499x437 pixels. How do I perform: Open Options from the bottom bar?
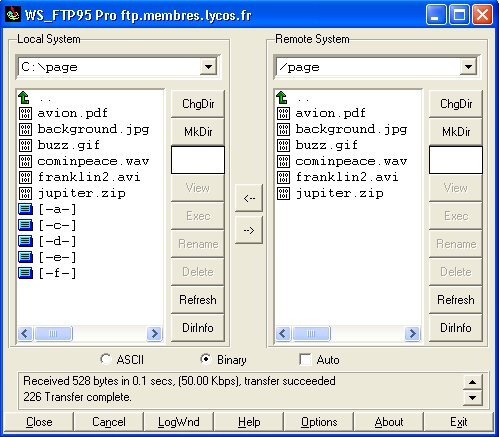(x=319, y=422)
